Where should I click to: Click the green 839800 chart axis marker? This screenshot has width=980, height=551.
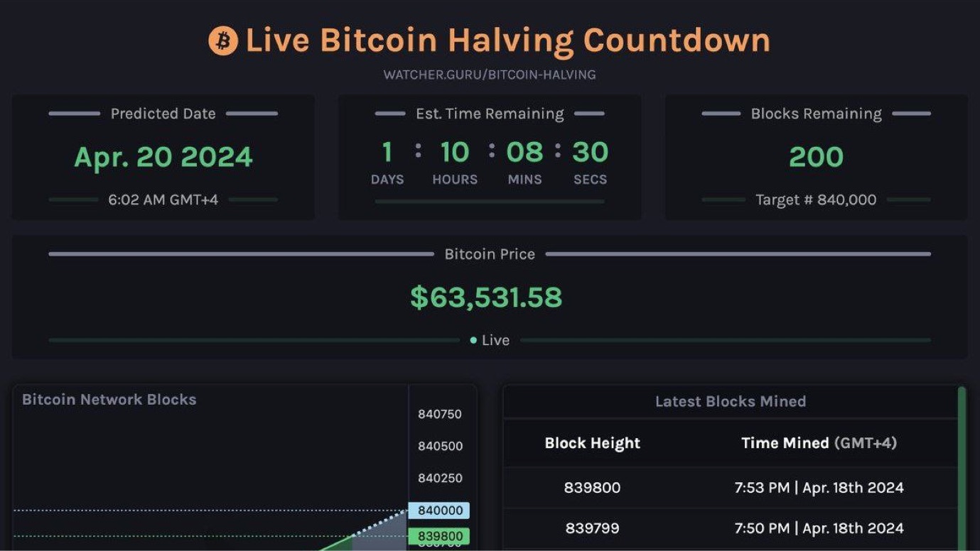[x=439, y=536]
